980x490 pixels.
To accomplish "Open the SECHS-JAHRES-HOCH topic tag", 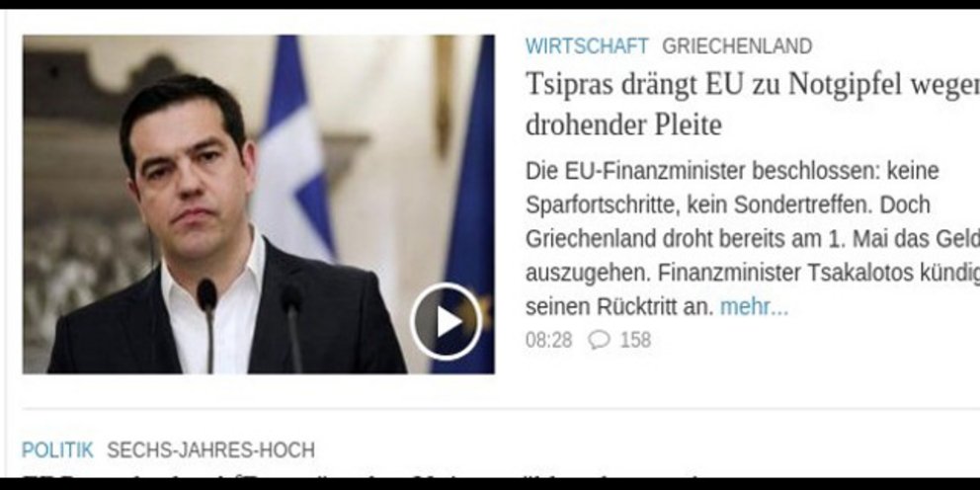I will [x=210, y=450].
